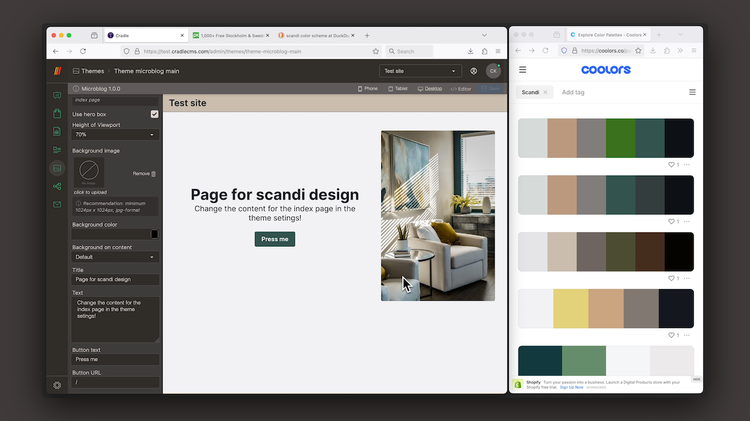The height and width of the screenshot is (421, 750).
Task: Open the Height of Viewport dropdown
Action: coord(115,134)
